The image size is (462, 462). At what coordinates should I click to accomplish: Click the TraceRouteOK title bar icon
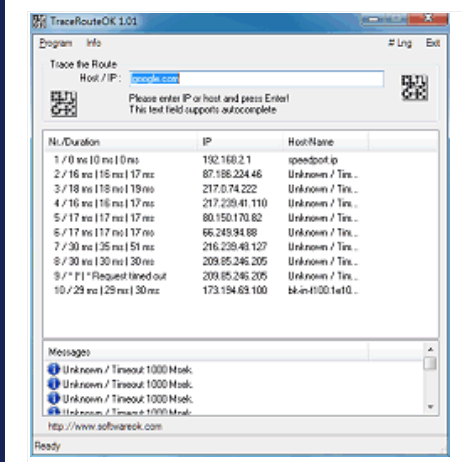[x=39, y=21]
